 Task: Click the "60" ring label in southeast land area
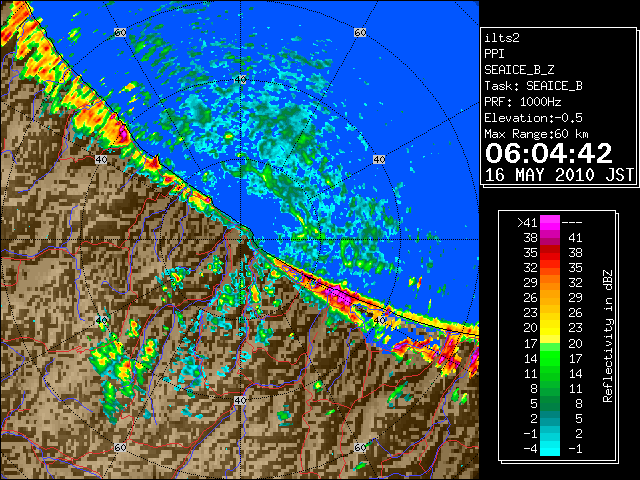(x=360, y=448)
